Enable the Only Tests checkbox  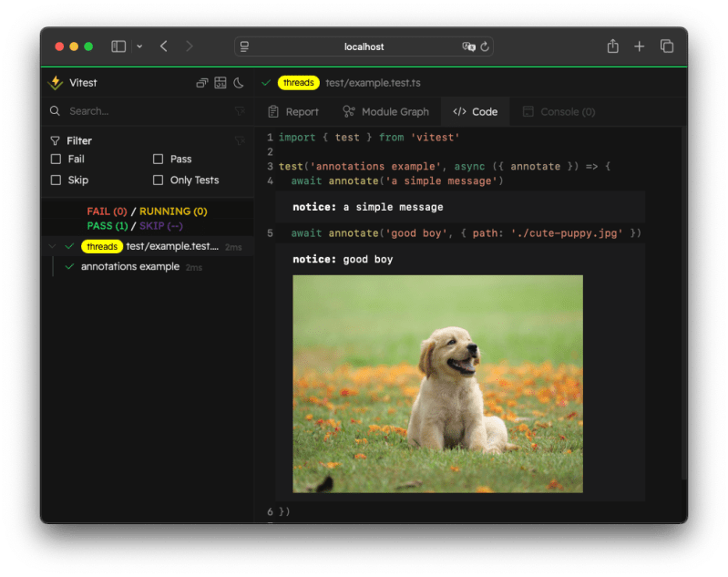coord(159,180)
